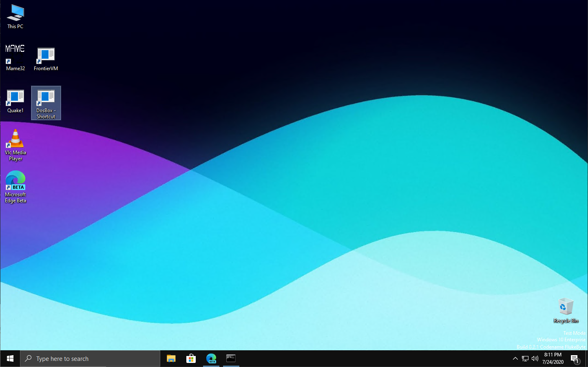Open the DosBox Shortcut

click(46, 98)
